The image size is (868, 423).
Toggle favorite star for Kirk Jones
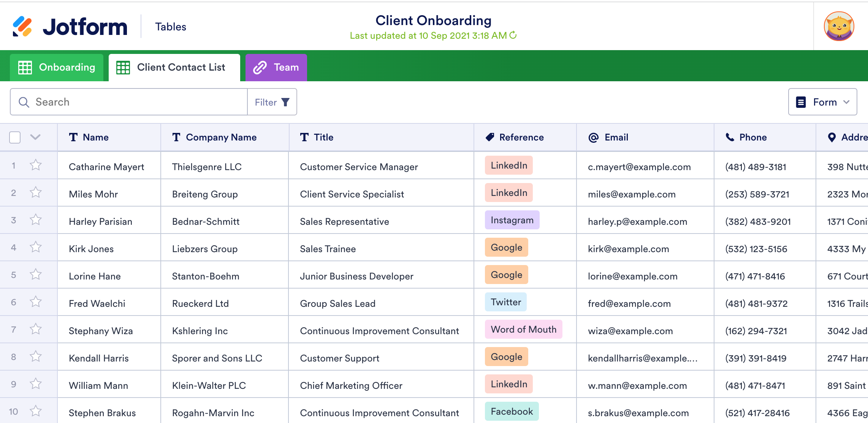pos(36,247)
